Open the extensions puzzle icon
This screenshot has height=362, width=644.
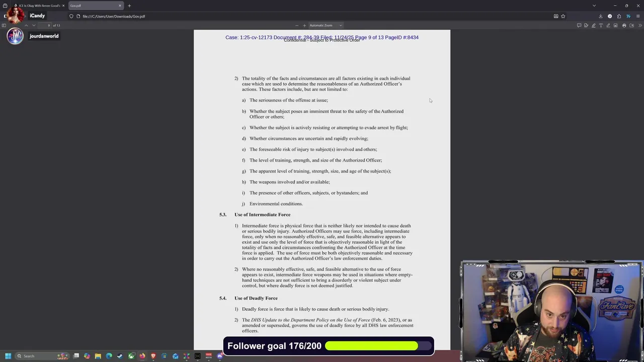619,16
